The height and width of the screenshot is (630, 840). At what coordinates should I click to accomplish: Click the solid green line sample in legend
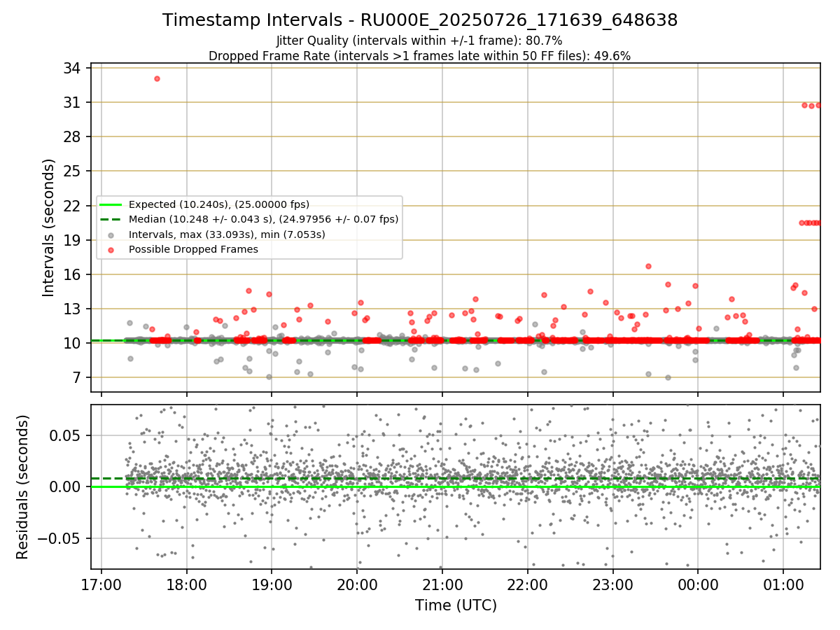[x=111, y=204]
